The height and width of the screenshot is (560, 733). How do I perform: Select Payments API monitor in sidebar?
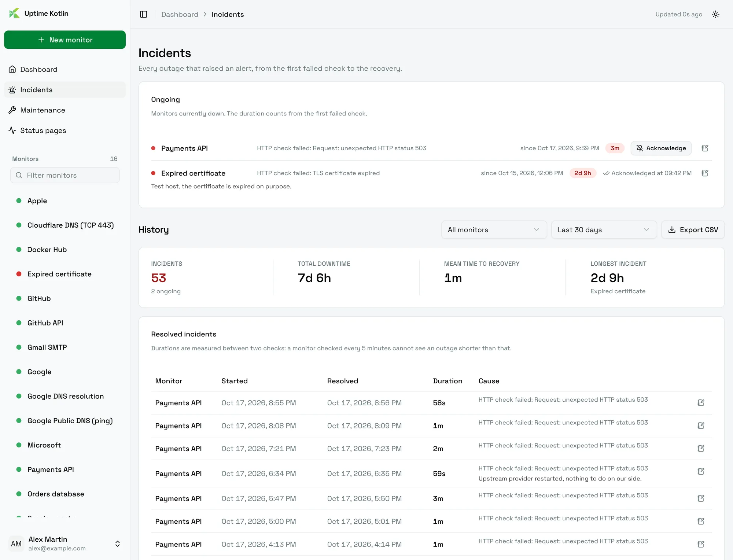[65, 469]
